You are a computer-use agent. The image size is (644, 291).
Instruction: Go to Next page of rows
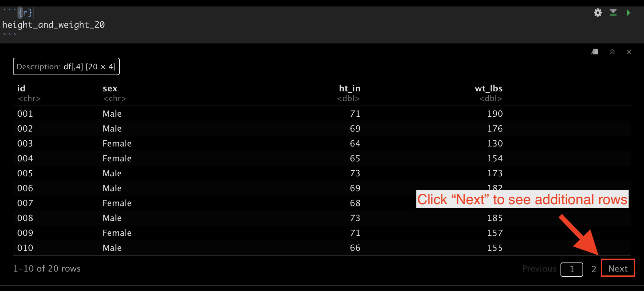point(618,268)
